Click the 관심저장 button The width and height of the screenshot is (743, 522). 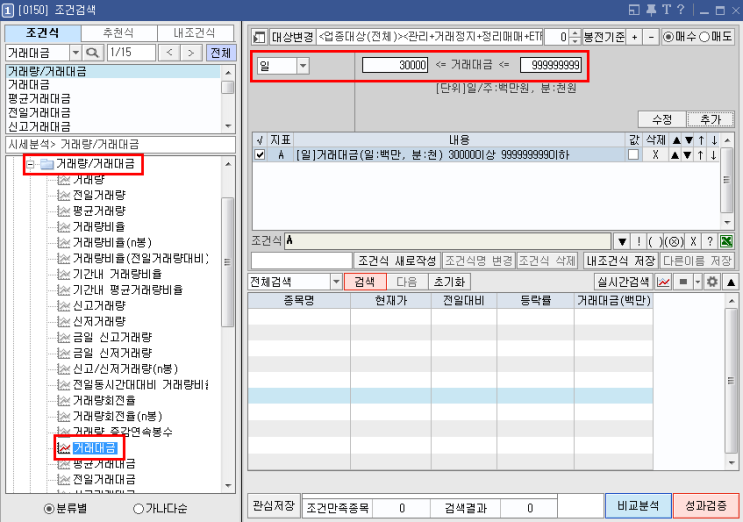[273, 506]
